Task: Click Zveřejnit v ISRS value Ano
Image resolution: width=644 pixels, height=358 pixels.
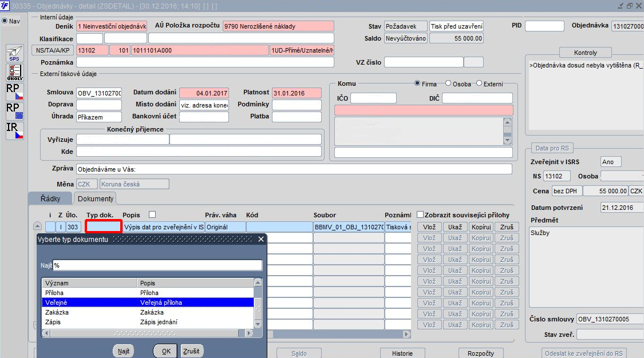Action: pos(611,162)
